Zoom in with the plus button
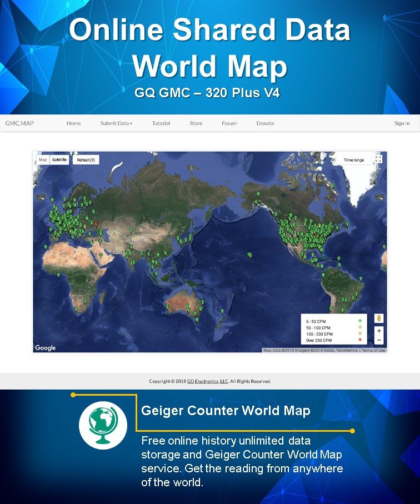This screenshot has height=504, width=420. [x=379, y=331]
